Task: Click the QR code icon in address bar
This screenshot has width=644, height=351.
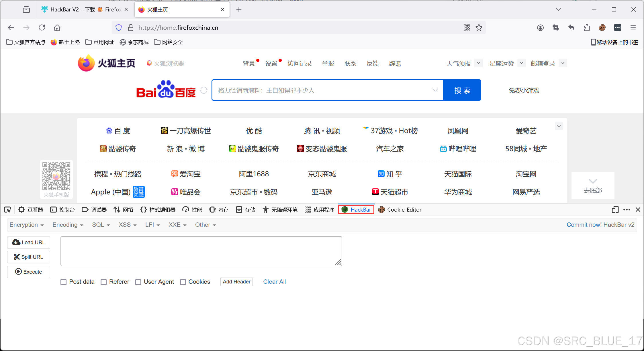Action: pyautogui.click(x=467, y=27)
